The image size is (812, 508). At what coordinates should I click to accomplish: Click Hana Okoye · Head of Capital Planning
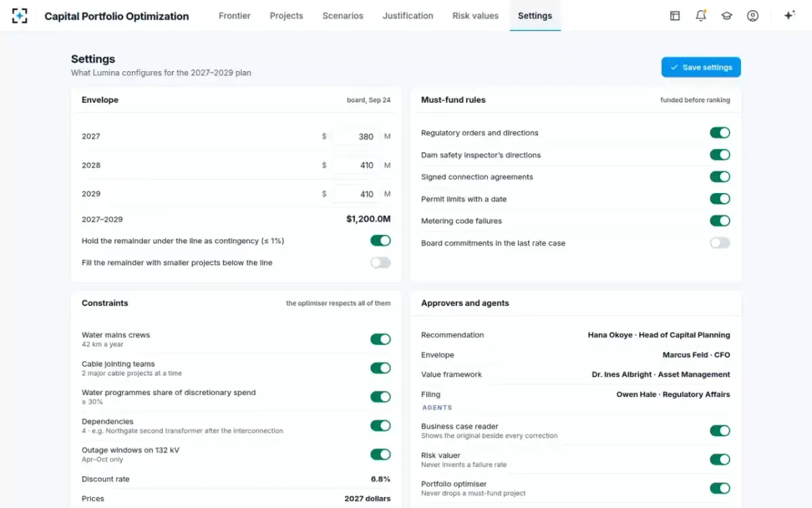pos(659,335)
